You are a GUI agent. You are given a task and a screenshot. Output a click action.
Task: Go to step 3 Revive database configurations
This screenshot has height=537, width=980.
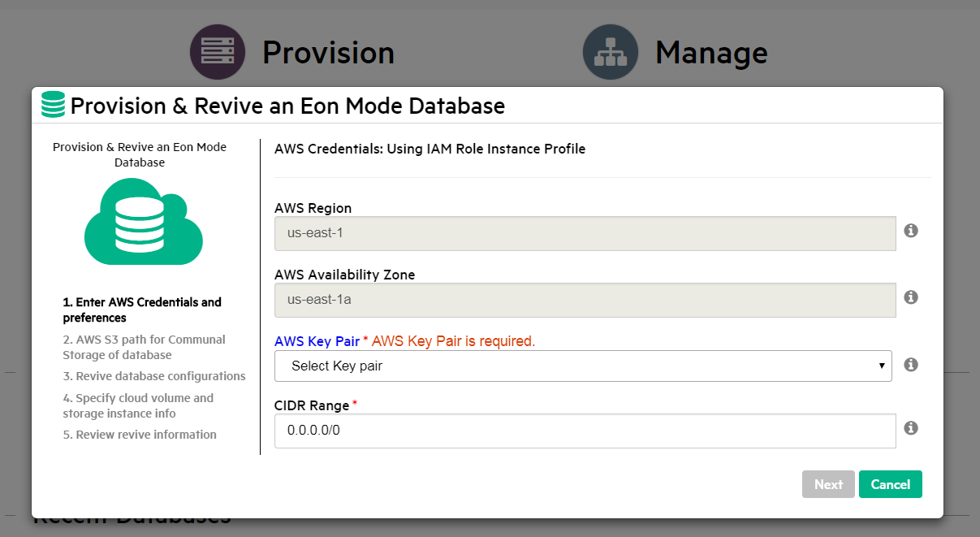154,376
